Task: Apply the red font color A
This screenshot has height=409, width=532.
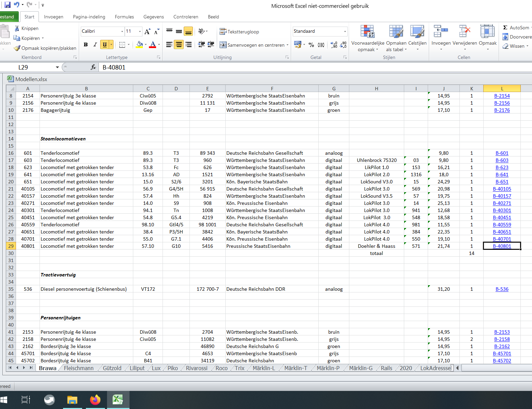Action: point(153,45)
